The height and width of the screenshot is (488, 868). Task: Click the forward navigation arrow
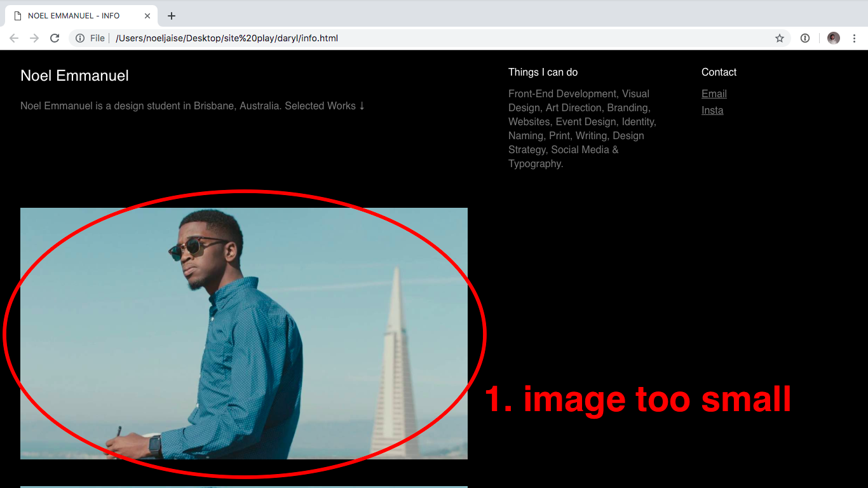(x=34, y=37)
